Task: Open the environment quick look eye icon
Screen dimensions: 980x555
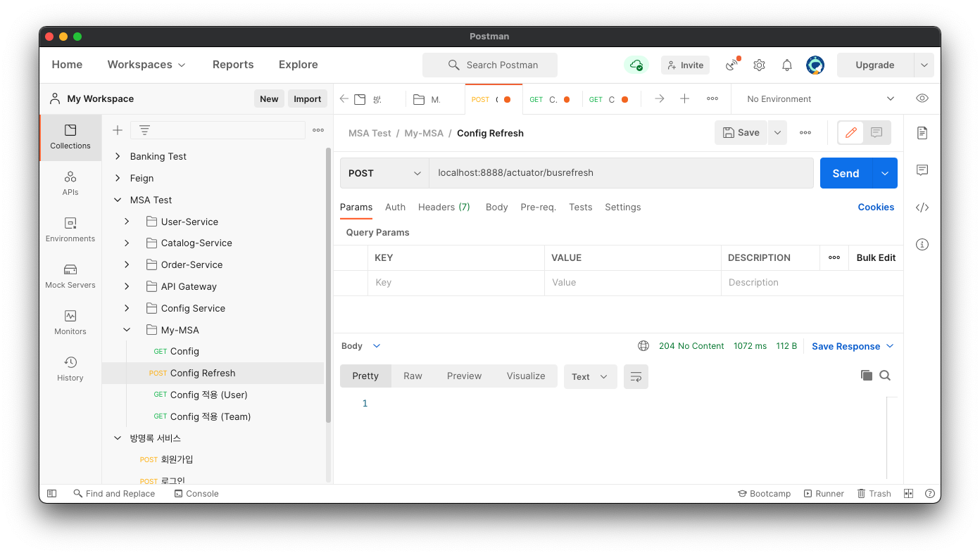Action: (x=922, y=98)
